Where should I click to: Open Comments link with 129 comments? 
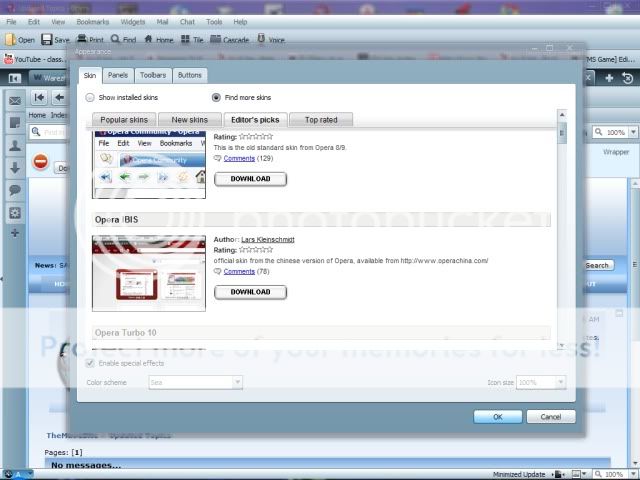click(239, 158)
